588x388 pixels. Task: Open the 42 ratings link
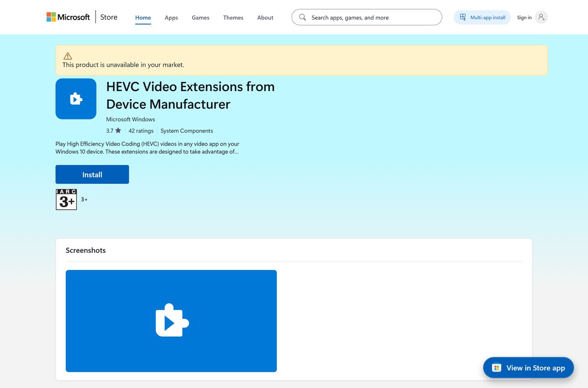click(x=141, y=131)
